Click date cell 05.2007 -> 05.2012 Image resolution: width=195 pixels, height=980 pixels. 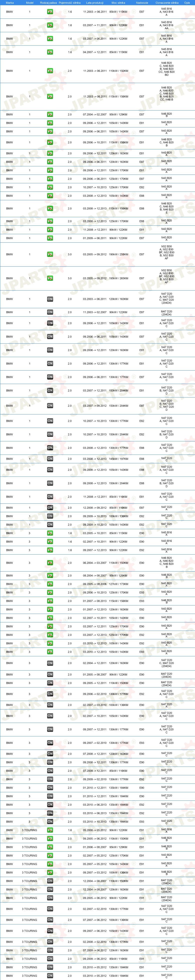tap(95, 864)
